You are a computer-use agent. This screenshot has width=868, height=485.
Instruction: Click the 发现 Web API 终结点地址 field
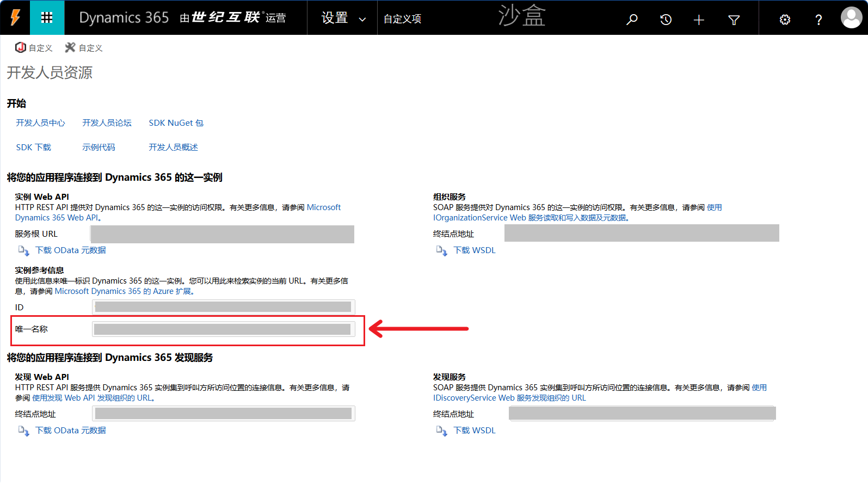224,414
